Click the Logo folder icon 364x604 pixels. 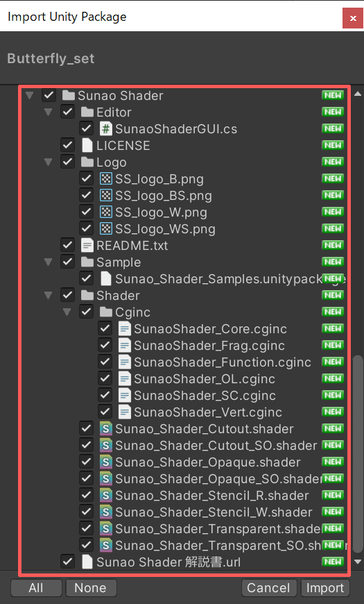[87, 162]
